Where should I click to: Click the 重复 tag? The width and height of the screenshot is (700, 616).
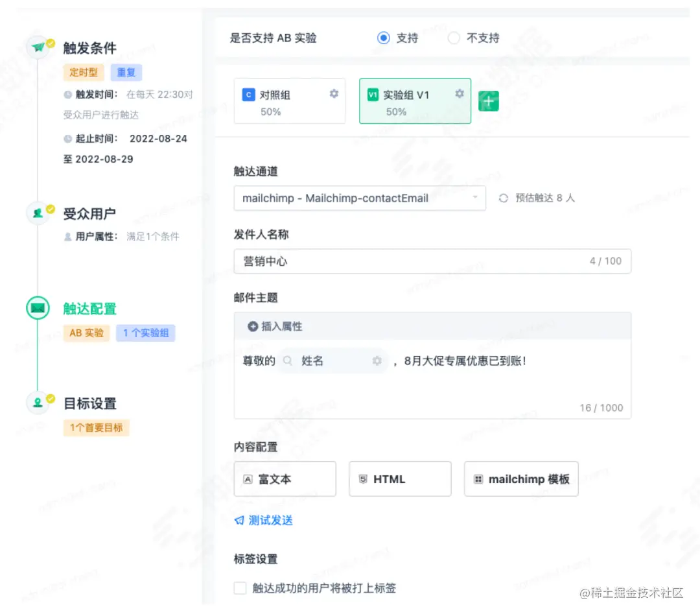pos(126,73)
